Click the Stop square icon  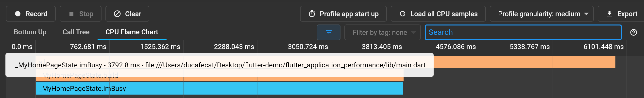71,14
